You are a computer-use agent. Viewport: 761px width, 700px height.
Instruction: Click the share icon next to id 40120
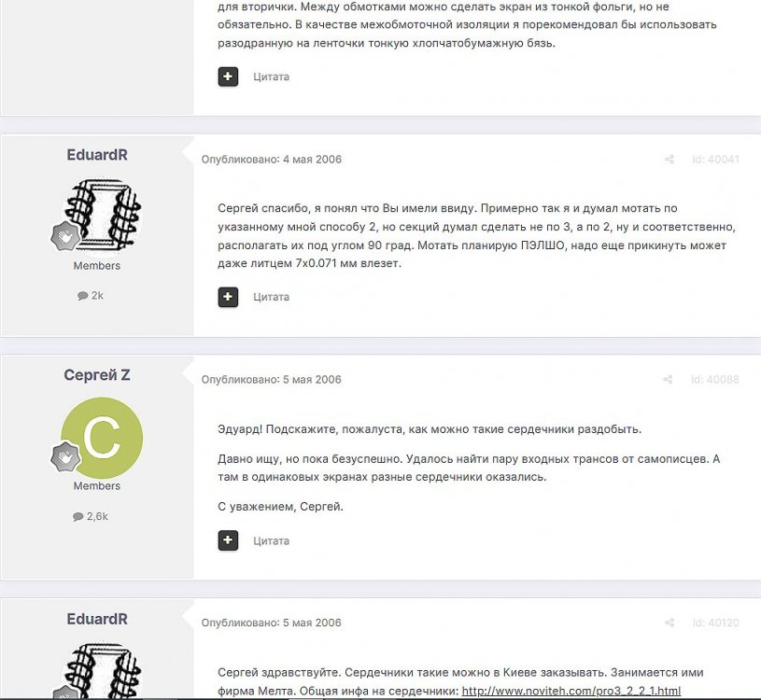(x=669, y=623)
